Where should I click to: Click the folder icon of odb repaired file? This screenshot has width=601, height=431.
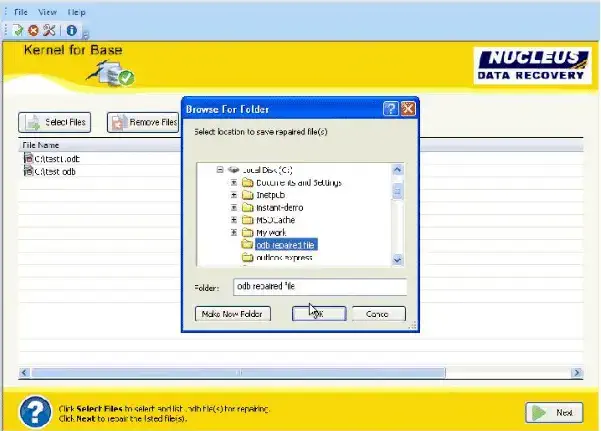click(x=248, y=245)
